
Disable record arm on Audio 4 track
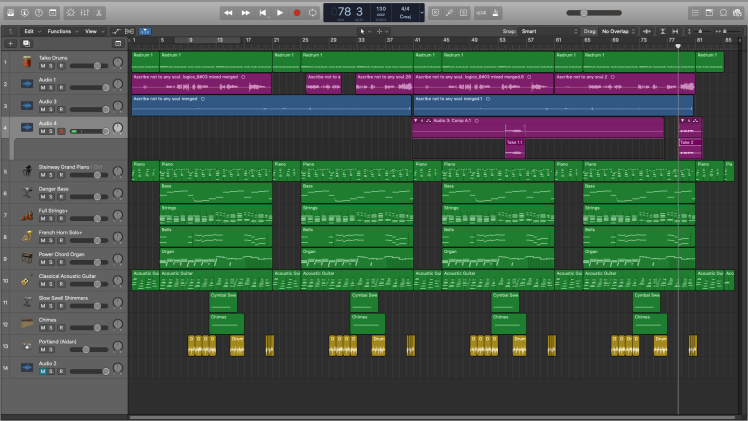61,131
